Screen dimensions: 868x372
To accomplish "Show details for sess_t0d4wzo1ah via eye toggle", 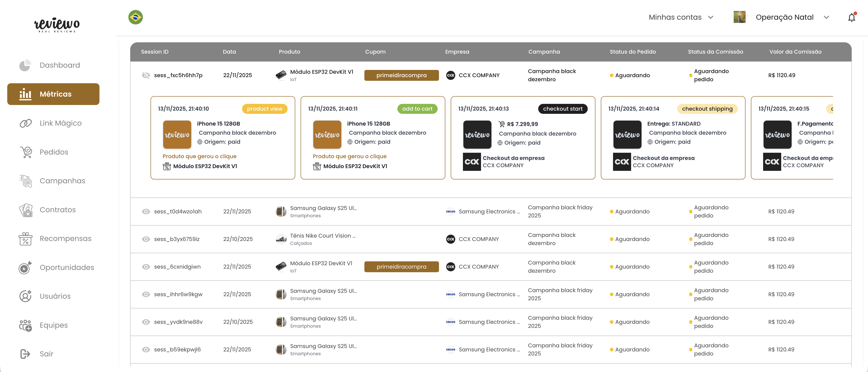I will click(x=146, y=212).
